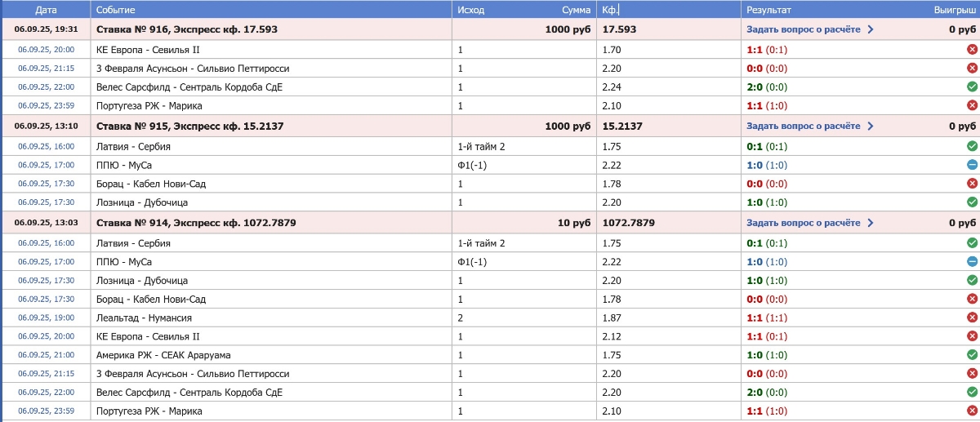Expand chevron beside calculation question for bet 916
980x422 pixels.
point(871,29)
